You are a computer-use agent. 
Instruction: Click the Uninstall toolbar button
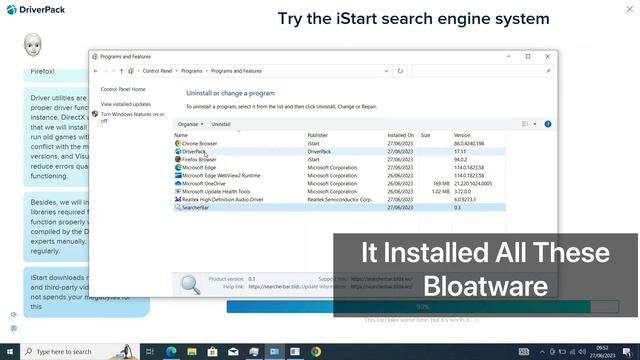pyautogui.click(x=221, y=124)
